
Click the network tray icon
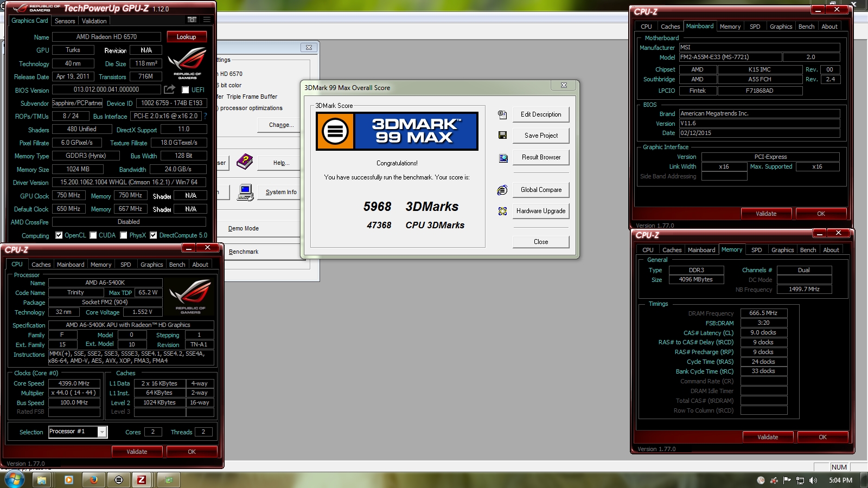800,480
